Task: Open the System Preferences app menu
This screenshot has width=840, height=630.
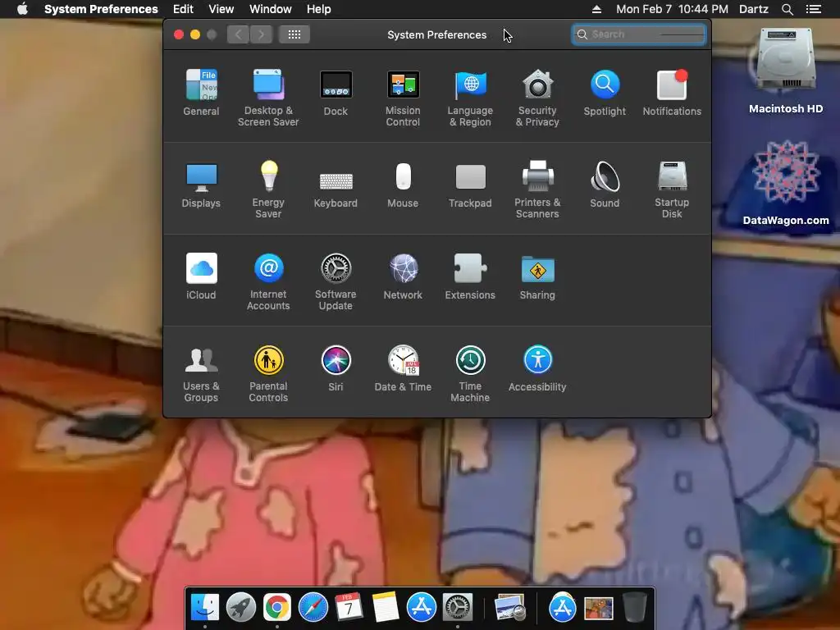Action: pos(101,9)
